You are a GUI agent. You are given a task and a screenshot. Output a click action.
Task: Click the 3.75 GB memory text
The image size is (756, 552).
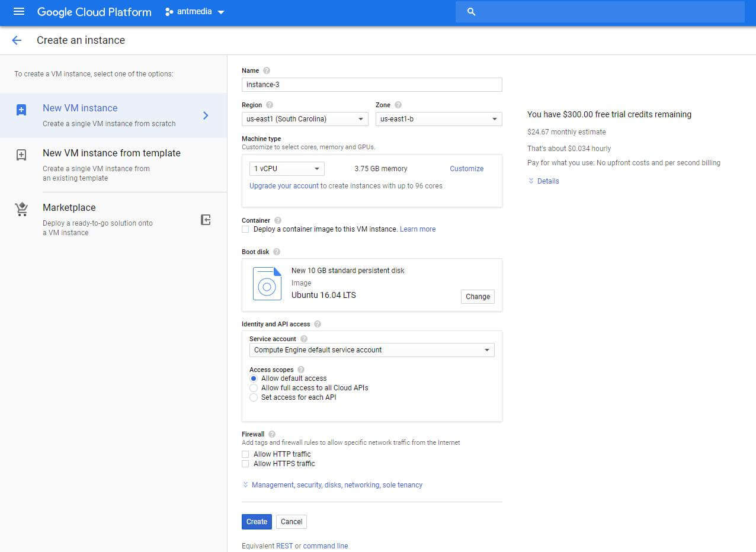click(x=381, y=169)
